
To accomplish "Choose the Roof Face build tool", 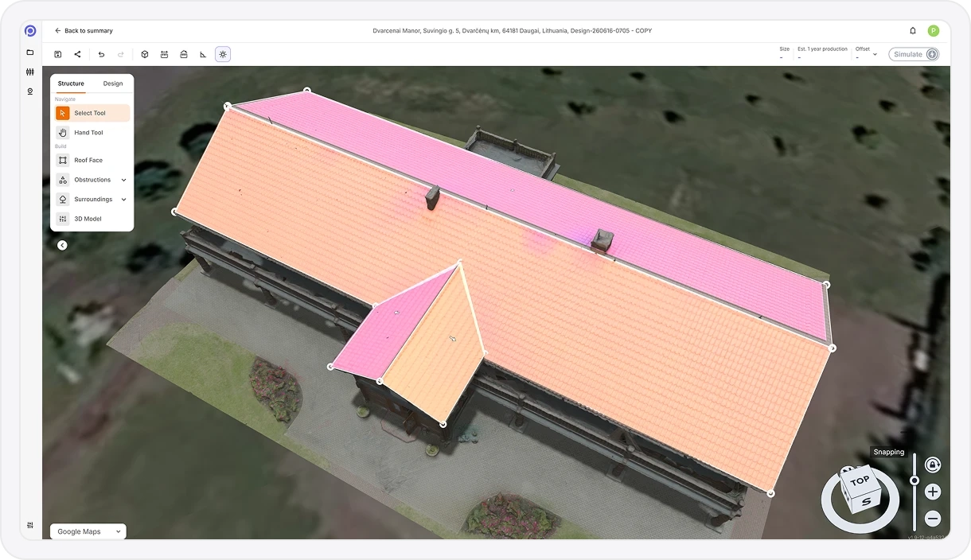I will (92, 160).
